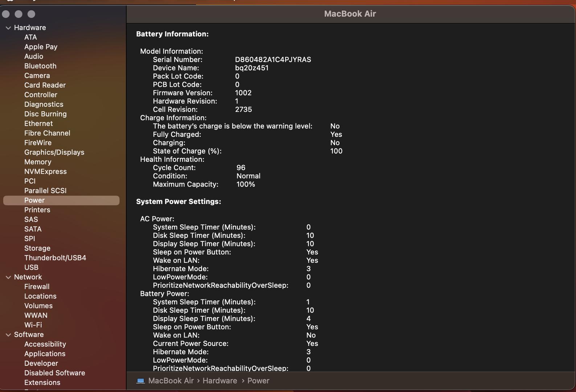Screen dimensions: 576x392
Task: Open Wi-Fi under Network
Action: [33, 325]
